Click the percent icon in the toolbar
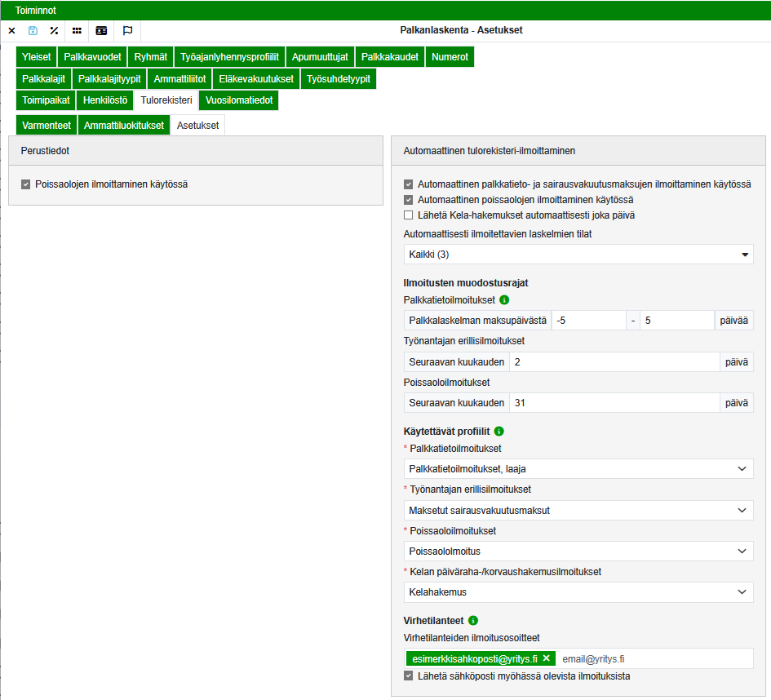The height and width of the screenshot is (700, 771). coord(54,31)
